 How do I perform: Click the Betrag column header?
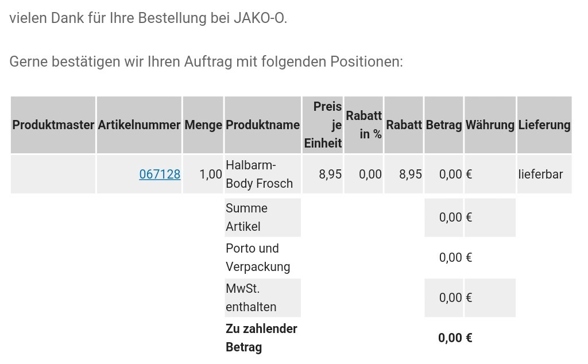(x=444, y=125)
